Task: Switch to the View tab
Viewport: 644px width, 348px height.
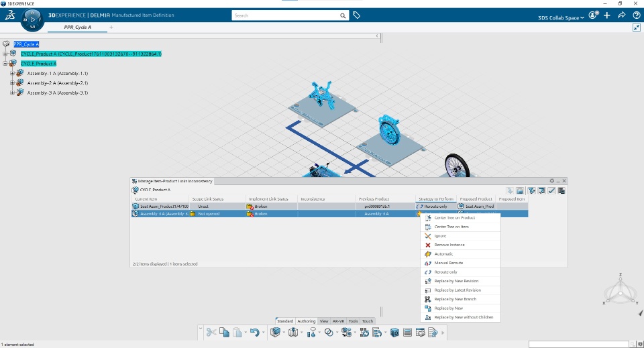Action: coord(324,321)
